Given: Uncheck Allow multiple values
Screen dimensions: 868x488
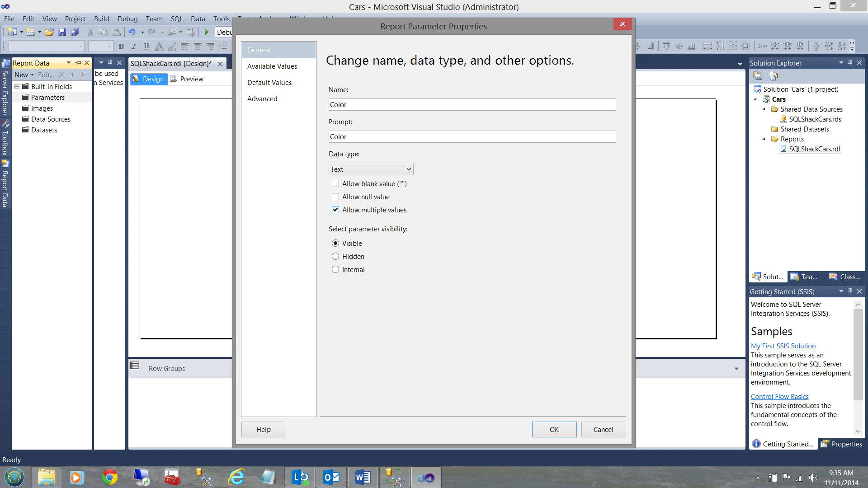Looking at the screenshot, I should 335,210.
